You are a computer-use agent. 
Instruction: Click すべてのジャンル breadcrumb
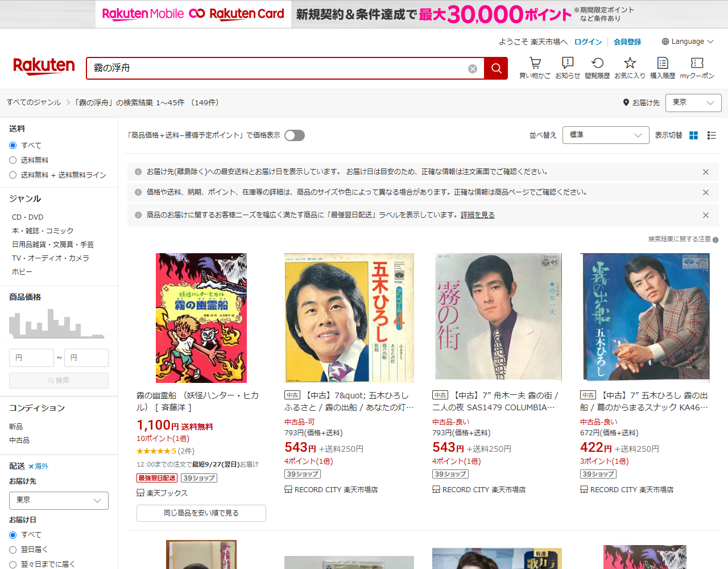point(34,102)
